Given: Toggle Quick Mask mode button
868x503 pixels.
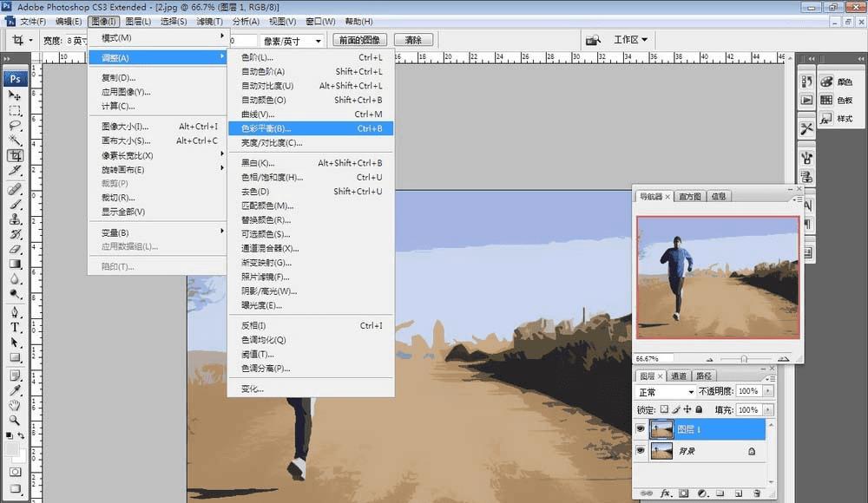Looking at the screenshot, I should (x=15, y=472).
